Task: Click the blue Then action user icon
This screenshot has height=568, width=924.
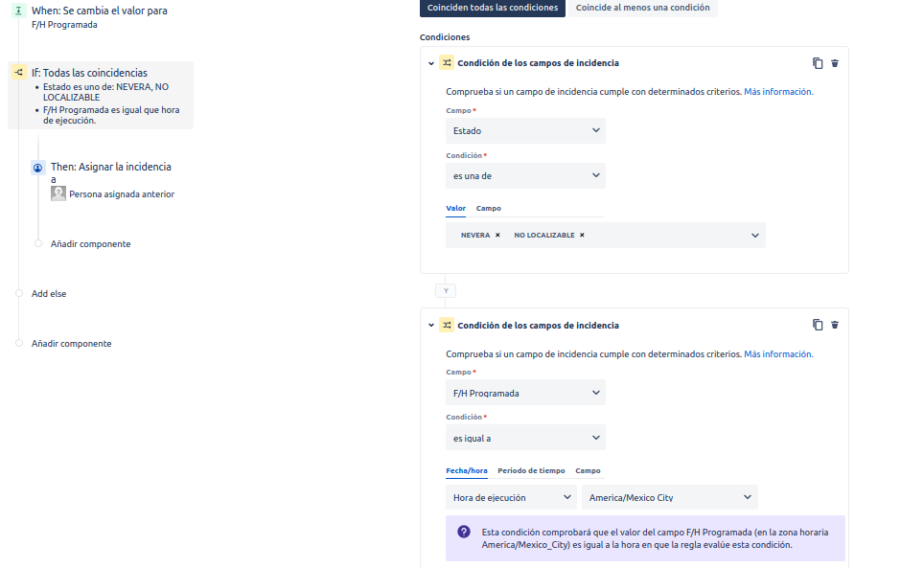Action: [x=37, y=167]
